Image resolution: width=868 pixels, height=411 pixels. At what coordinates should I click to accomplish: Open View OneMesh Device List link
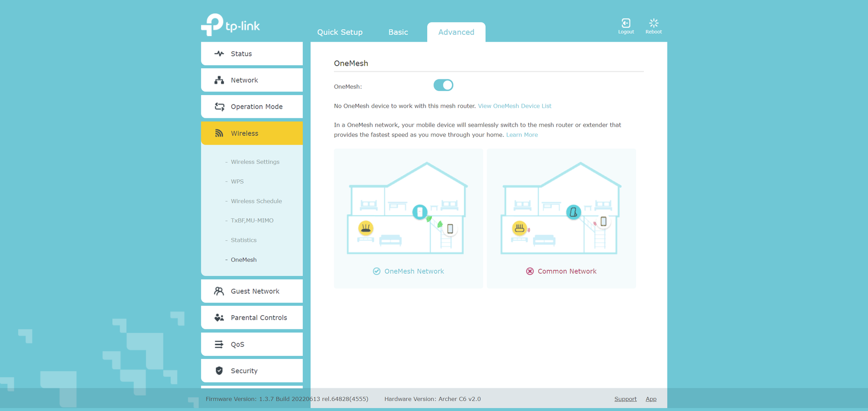click(x=514, y=106)
